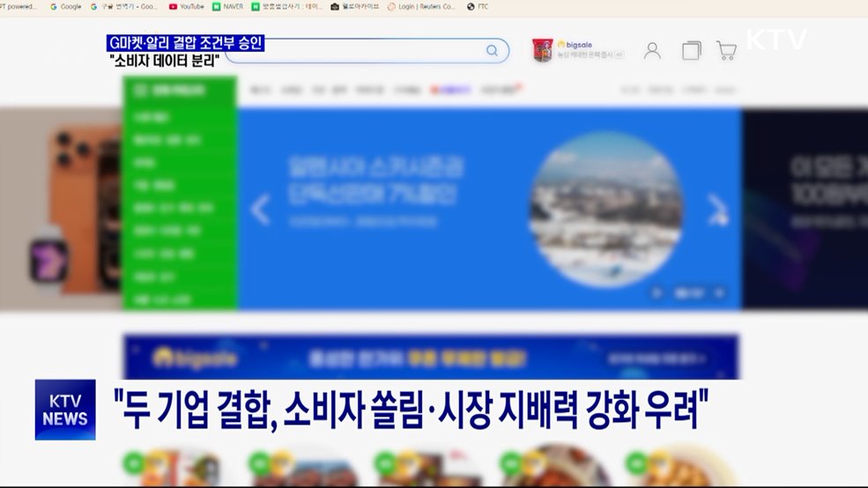Advance to next banner slide
The height and width of the screenshot is (488, 868).
[718, 210]
